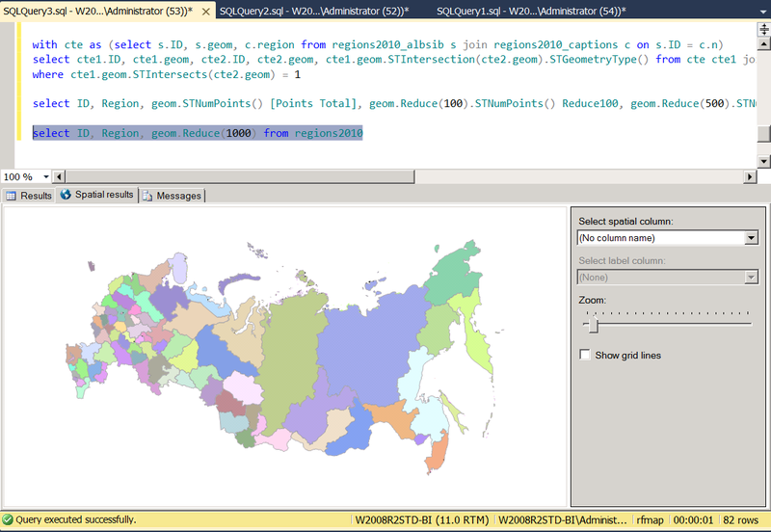The height and width of the screenshot is (532, 771).
Task: Click the query executed successfully status icon
Action: (x=8, y=519)
